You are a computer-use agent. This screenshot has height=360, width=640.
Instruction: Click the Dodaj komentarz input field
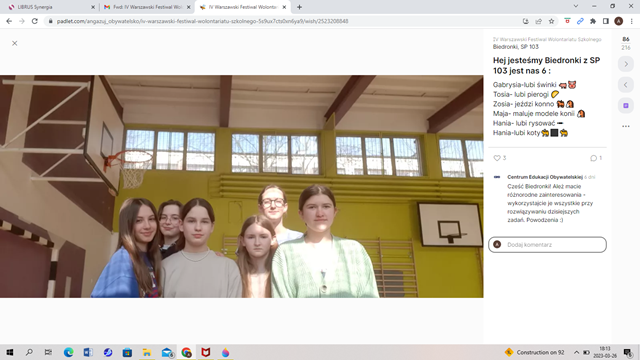[547, 244]
